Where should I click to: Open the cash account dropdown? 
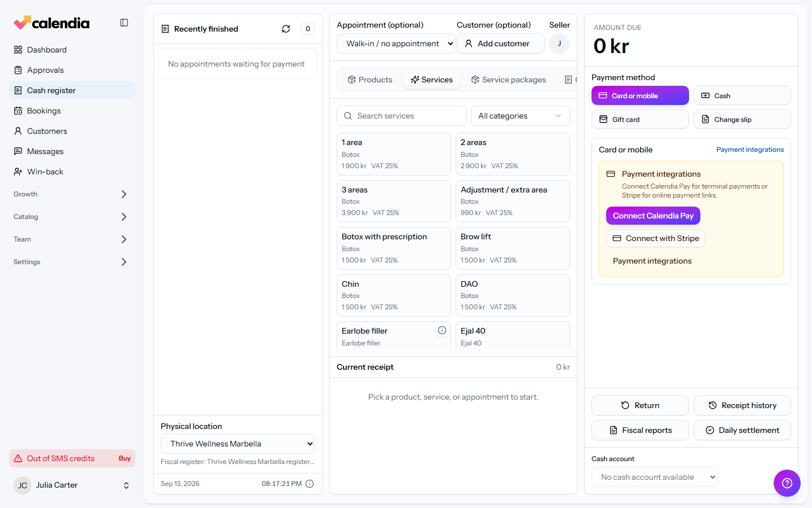pos(655,477)
